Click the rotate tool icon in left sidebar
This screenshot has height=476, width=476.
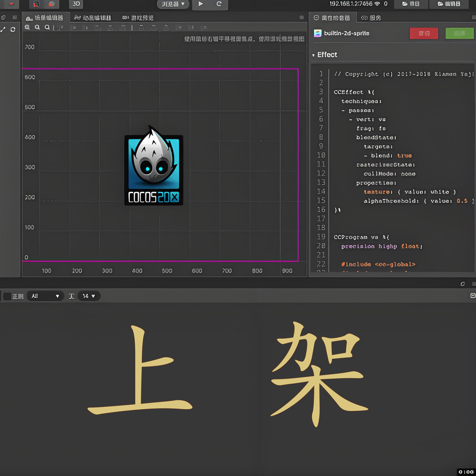(13, 30)
